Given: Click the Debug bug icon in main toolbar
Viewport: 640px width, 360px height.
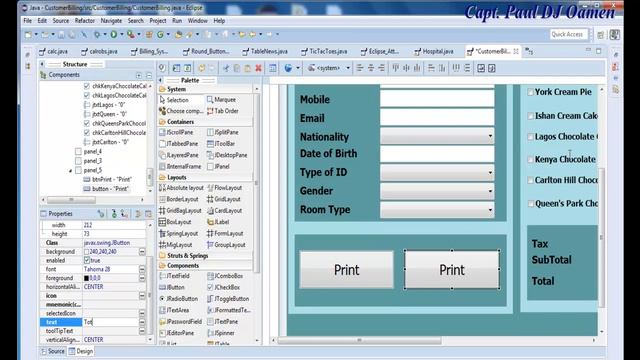Looking at the screenshot, I should (x=97, y=35).
